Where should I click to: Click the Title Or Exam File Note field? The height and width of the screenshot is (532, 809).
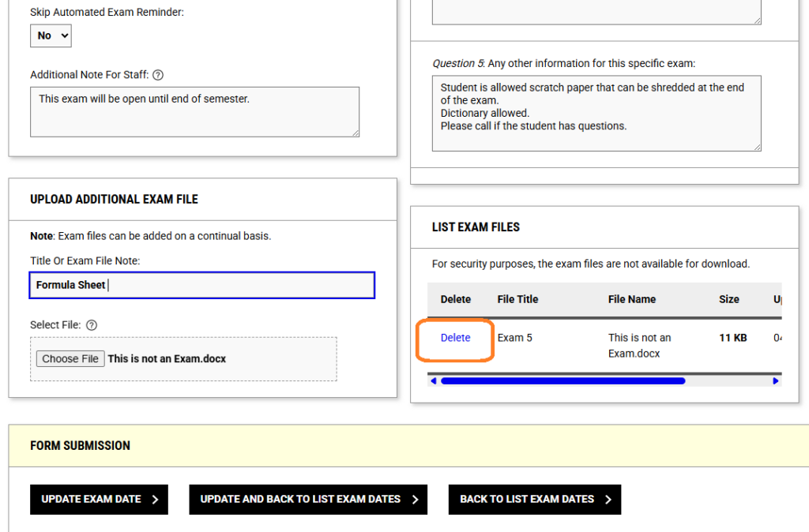pyautogui.click(x=201, y=285)
